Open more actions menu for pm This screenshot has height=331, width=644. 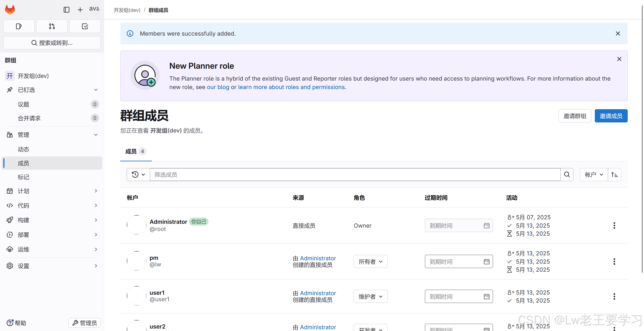[614, 261]
